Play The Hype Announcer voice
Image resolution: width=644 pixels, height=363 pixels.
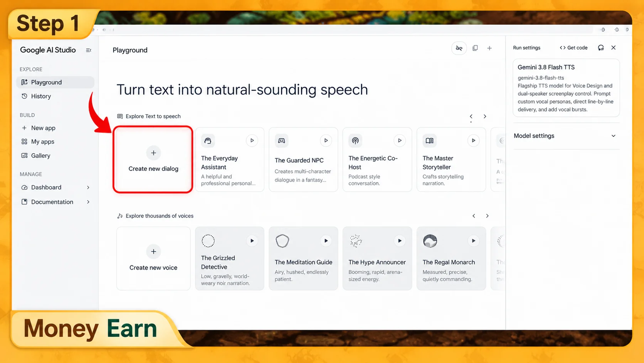[400, 241]
